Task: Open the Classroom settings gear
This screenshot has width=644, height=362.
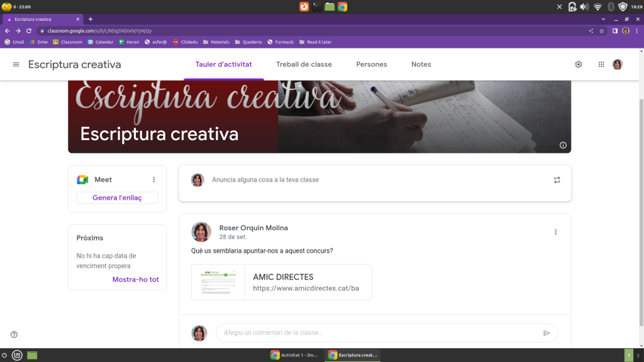Action: pos(578,64)
